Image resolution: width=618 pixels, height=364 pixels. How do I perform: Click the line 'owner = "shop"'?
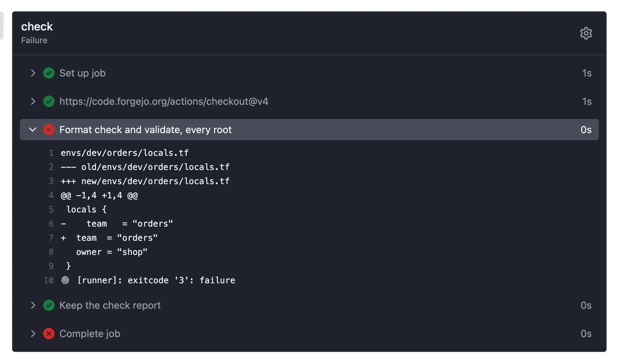pos(112,252)
